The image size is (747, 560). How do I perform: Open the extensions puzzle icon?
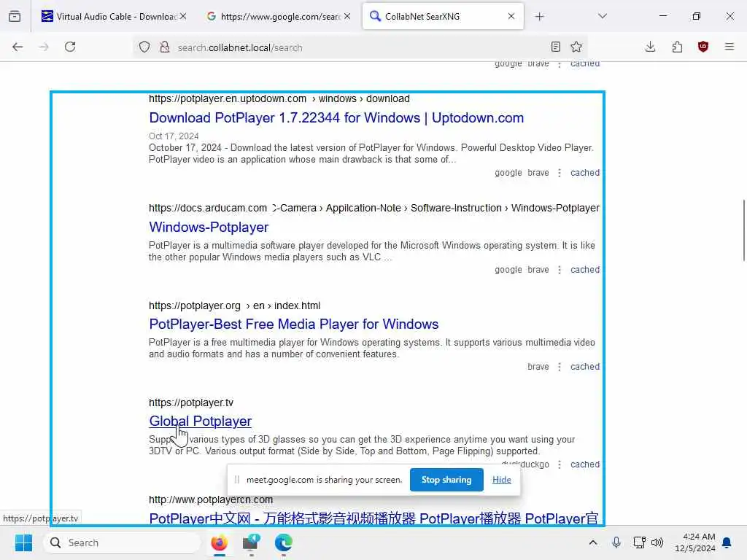[677, 47]
